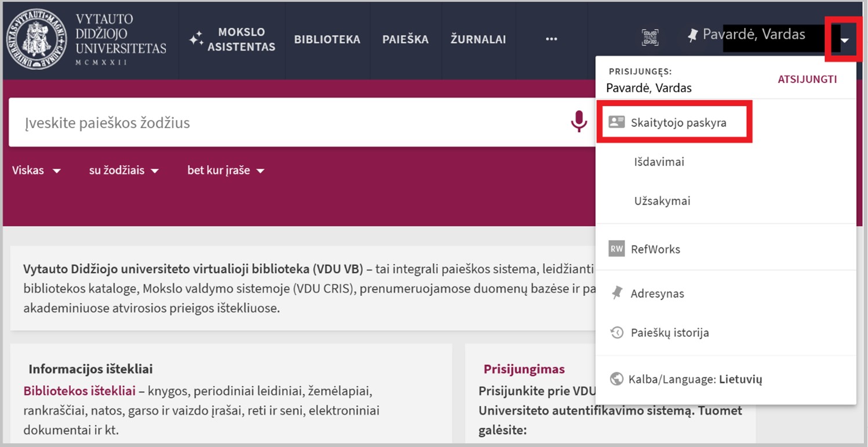Click the Mokslo asistentas sparkle icon
Screen dimensions: 868x447
point(196,39)
